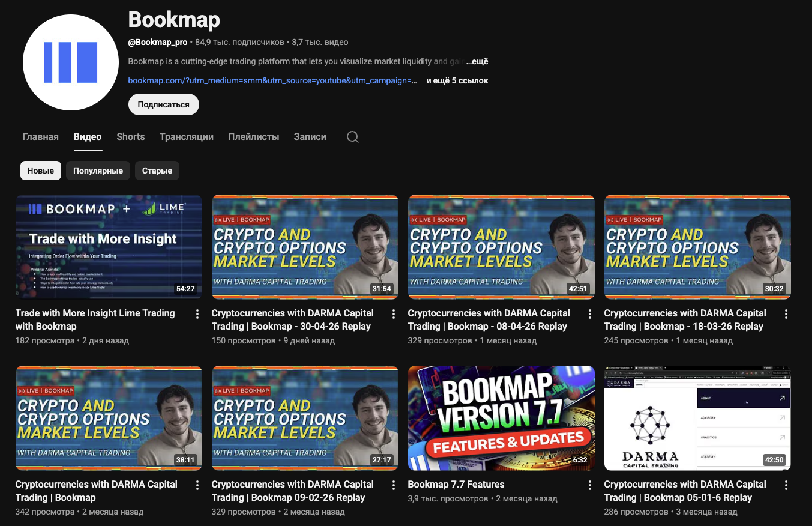This screenshot has height=526, width=812.
Task: Open the 05-01-6 Replay video title
Action: 685,491
